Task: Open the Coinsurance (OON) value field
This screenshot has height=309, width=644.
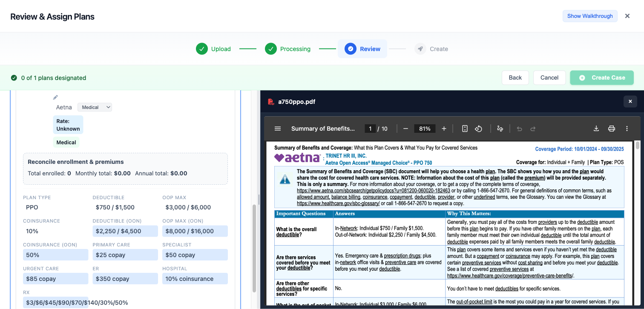Action: (x=55, y=255)
